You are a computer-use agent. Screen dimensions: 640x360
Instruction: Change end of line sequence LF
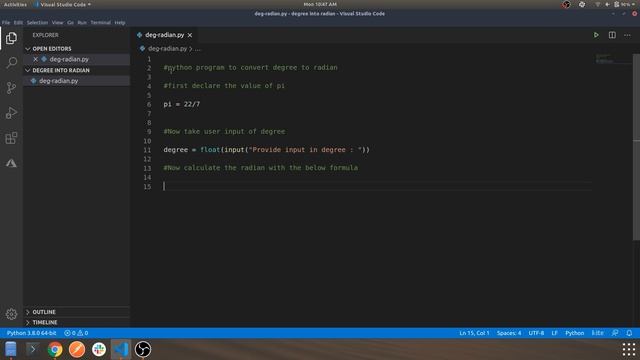554,333
